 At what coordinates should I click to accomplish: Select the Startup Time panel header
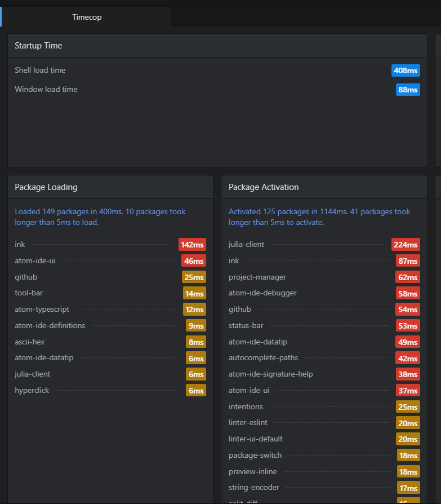pos(38,46)
